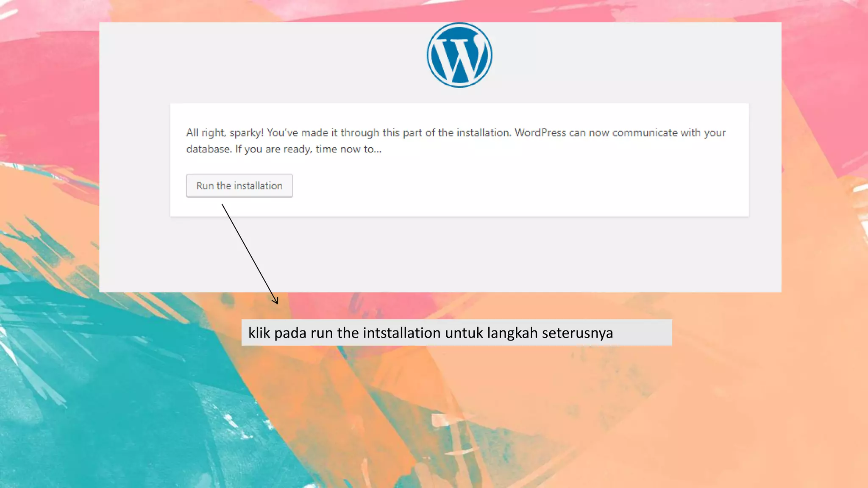Image resolution: width=868 pixels, height=488 pixels.
Task: Click the word 'communicate' in the message
Action: tap(645, 133)
